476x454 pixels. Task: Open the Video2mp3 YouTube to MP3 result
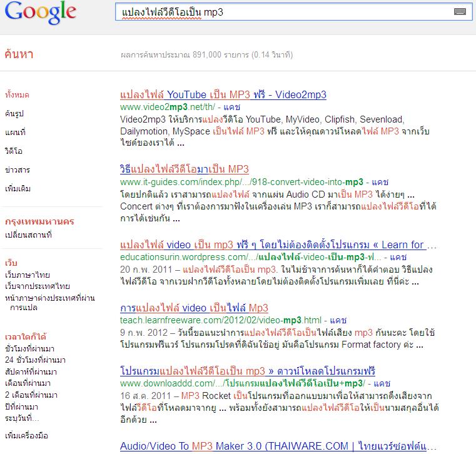pos(223,94)
